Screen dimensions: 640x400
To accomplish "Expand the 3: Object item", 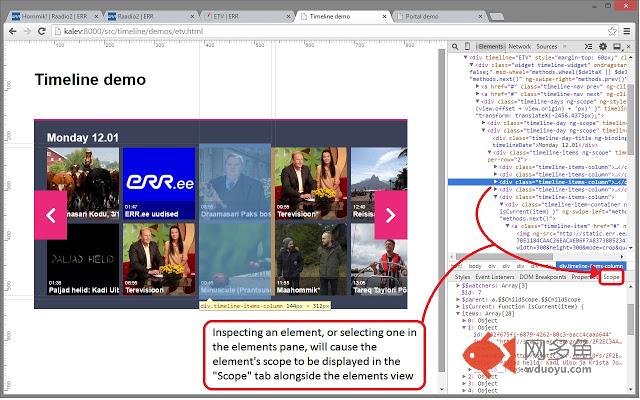I will coord(464,384).
